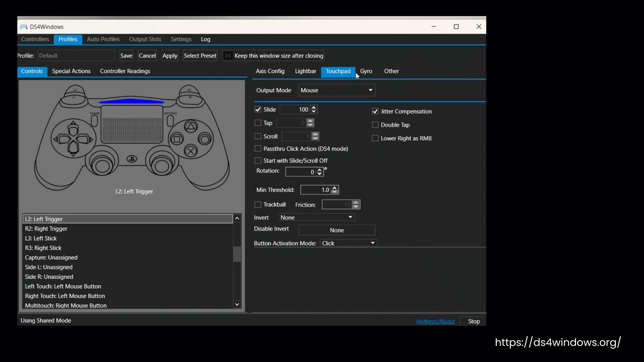Increase the Min Threshold value
The image size is (644, 362).
(334, 188)
